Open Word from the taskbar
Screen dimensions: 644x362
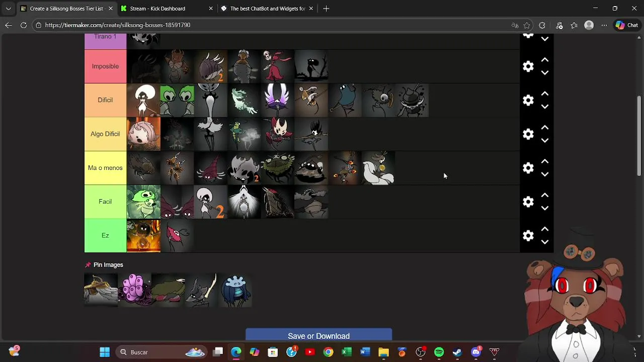point(365,352)
